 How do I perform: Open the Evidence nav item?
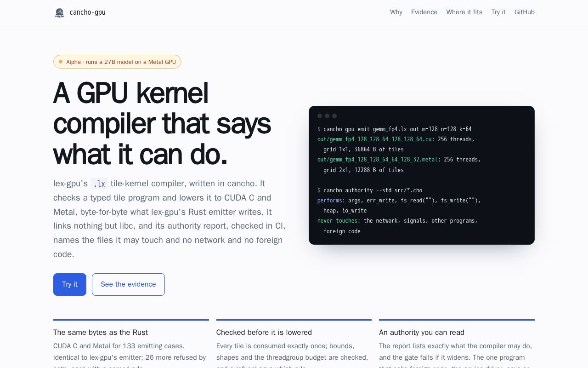pyautogui.click(x=424, y=12)
